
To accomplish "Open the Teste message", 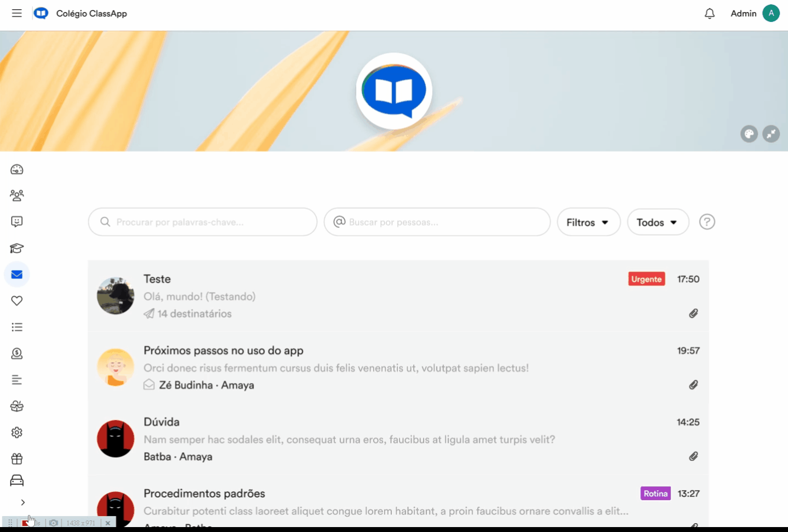I will pos(398,296).
